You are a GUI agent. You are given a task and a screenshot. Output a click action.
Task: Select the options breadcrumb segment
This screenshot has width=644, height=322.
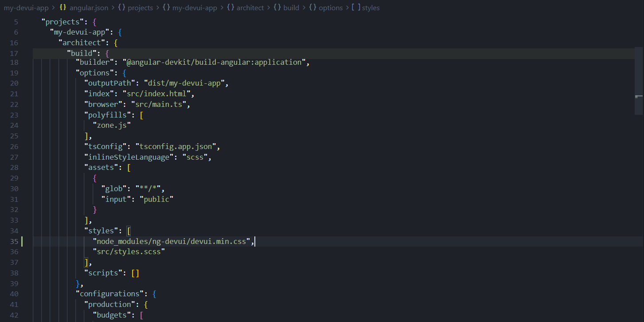[331, 8]
